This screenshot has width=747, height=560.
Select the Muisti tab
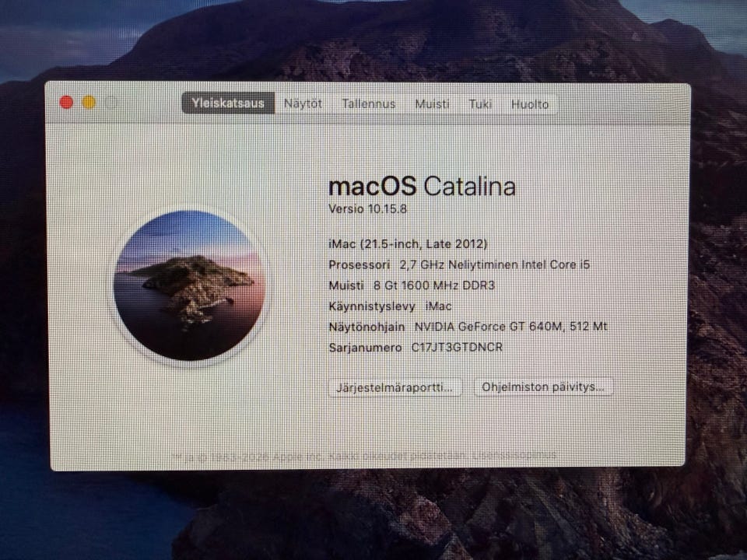point(432,103)
